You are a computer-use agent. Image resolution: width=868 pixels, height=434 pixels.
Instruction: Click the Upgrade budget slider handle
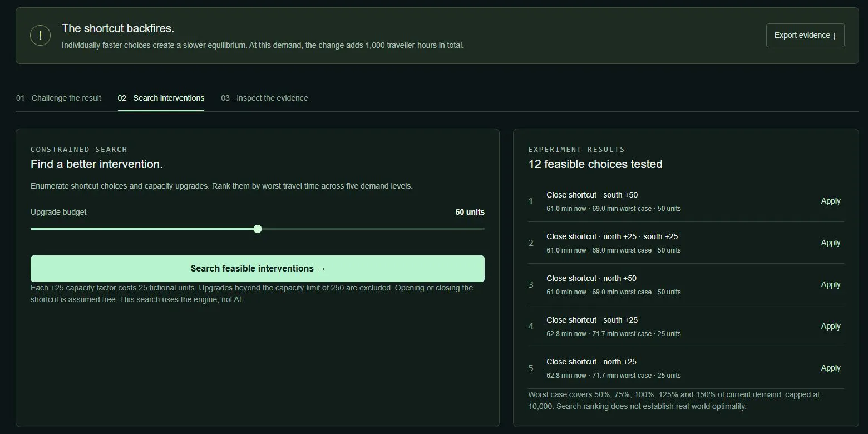coord(258,229)
